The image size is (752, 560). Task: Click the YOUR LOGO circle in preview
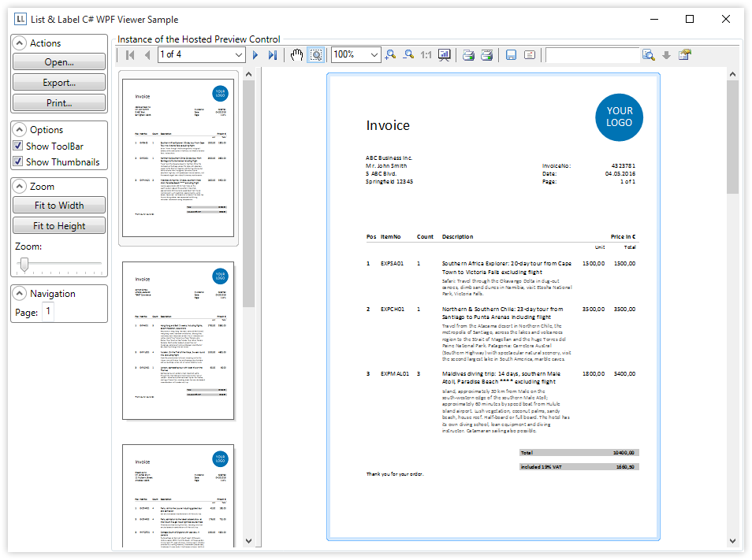pyautogui.click(x=619, y=117)
